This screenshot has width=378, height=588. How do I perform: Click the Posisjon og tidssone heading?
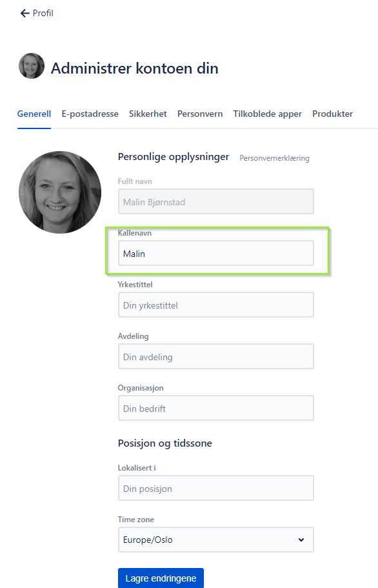coord(165,443)
